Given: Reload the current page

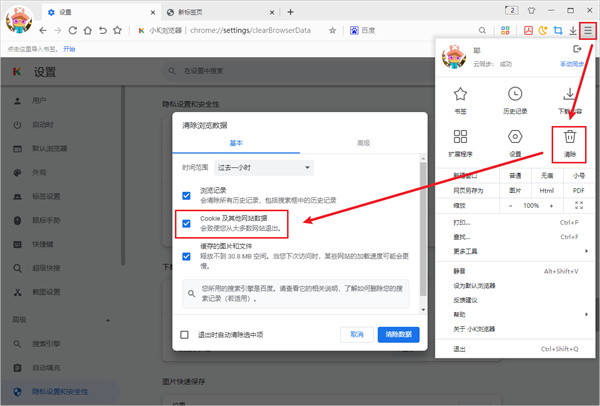Looking at the screenshot, I should [73, 31].
